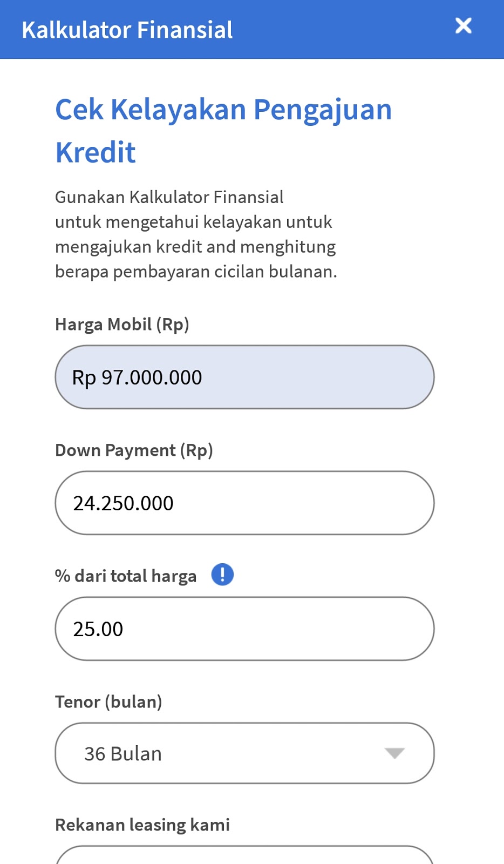Click the Tenor (bulan) label
This screenshot has width=504, height=864.
[108, 702]
